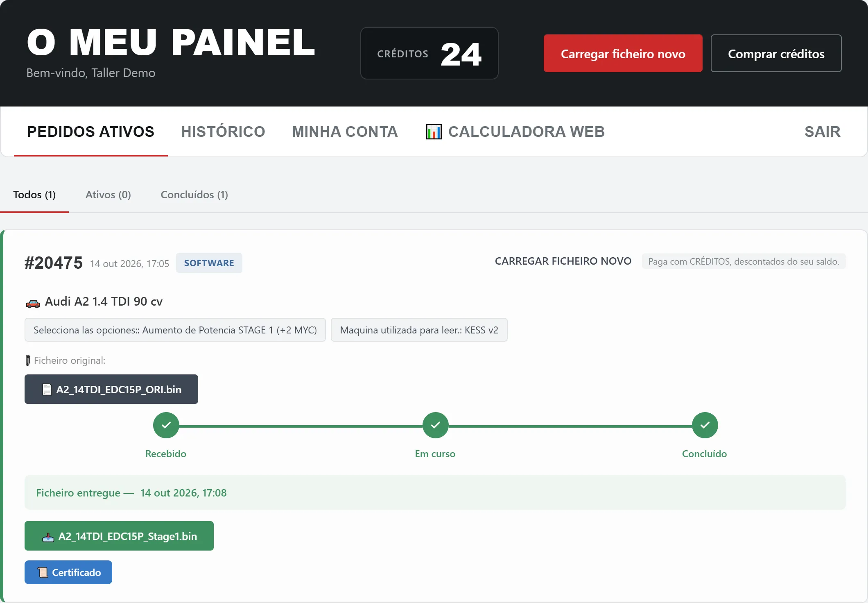Click the Bem-vindo, Taller Demo greeting
Viewport: 868px width, 603px height.
point(91,73)
